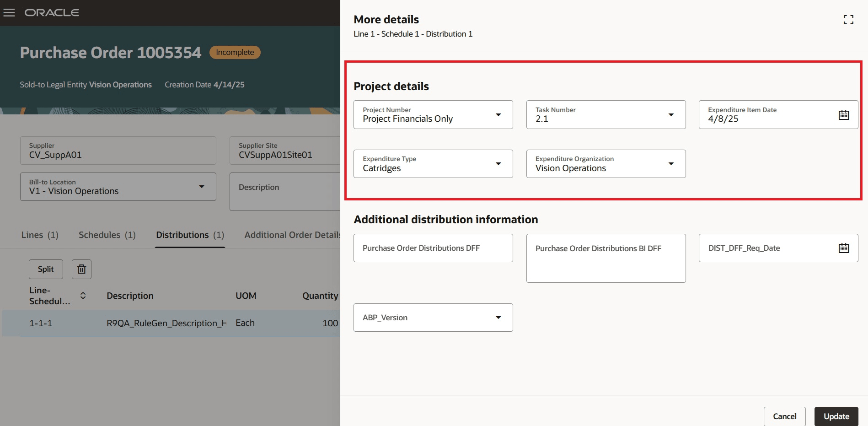The height and width of the screenshot is (426, 868).
Task: Click the Update button
Action: pos(836,416)
